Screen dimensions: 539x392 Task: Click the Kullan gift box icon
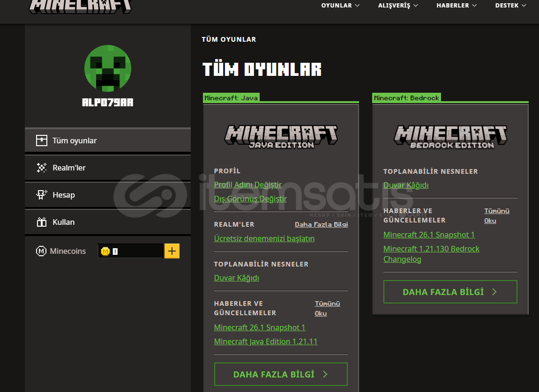[42, 222]
